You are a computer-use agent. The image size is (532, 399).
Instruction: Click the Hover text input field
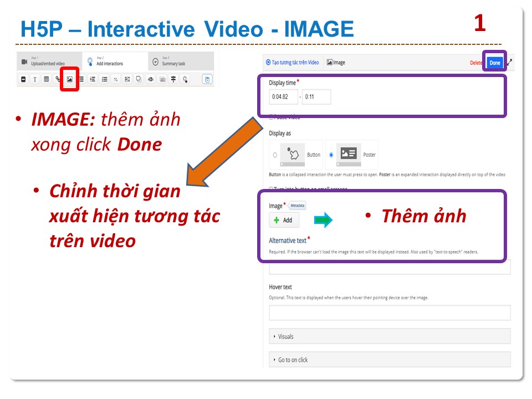click(x=389, y=313)
